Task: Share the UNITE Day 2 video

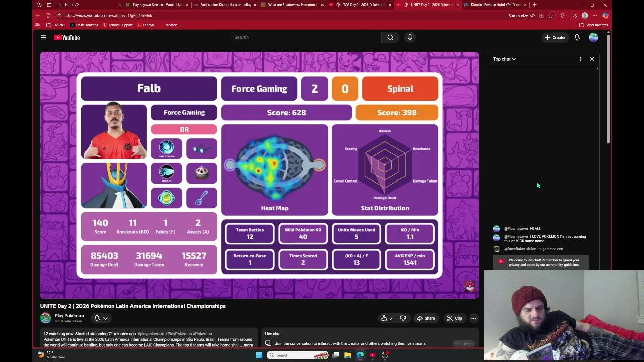Action: click(425, 318)
